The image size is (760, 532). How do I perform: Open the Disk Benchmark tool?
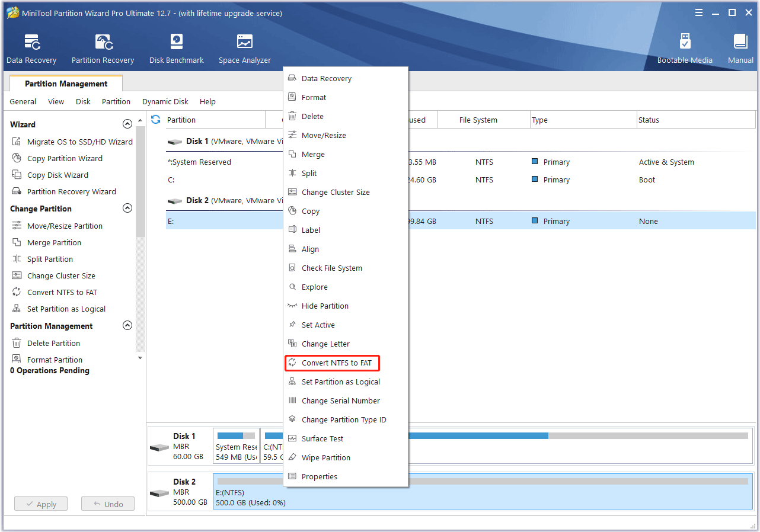point(177,43)
